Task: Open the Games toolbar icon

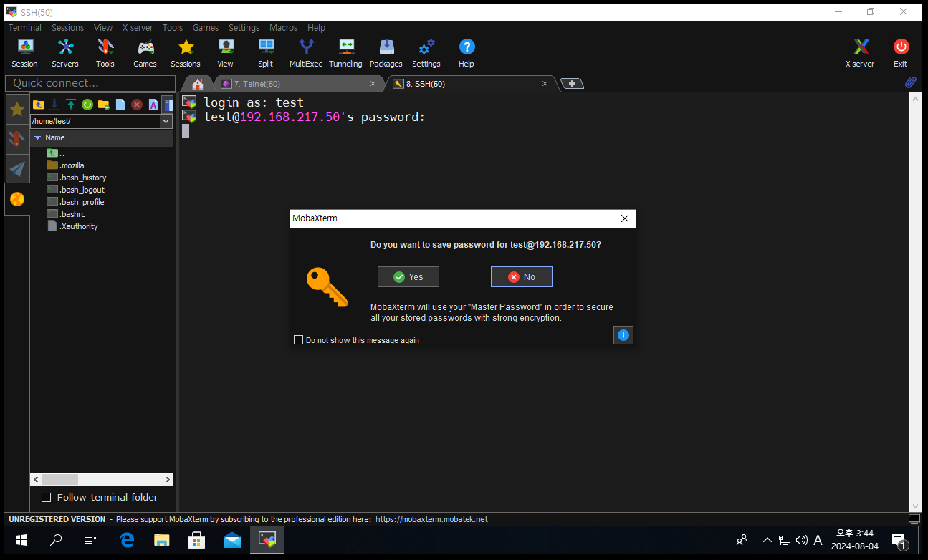Action: (145, 54)
